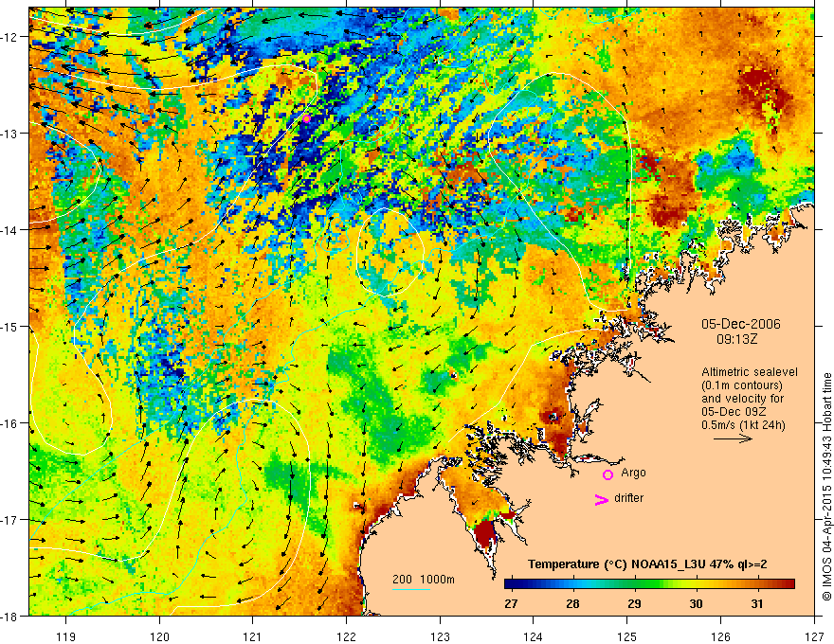Select the time label 09:13Z
Image resolution: width=834 pixels, height=644 pixels.
[x=736, y=339]
